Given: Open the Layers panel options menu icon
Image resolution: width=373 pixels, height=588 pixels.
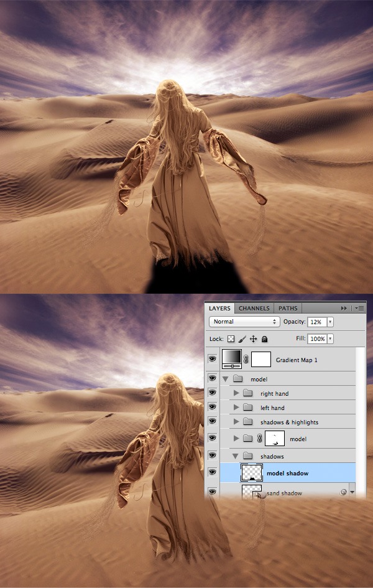Looking at the screenshot, I should [360, 308].
